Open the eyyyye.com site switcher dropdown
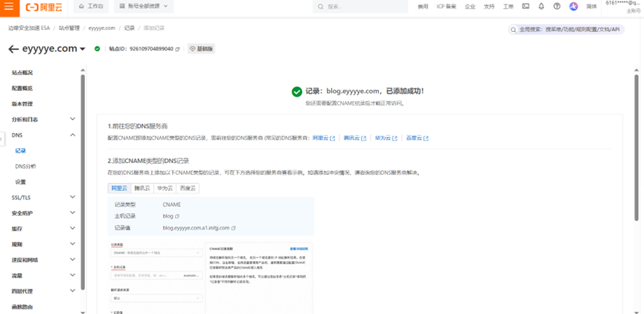The height and width of the screenshot is (314, 644). [x=83, y=49]
